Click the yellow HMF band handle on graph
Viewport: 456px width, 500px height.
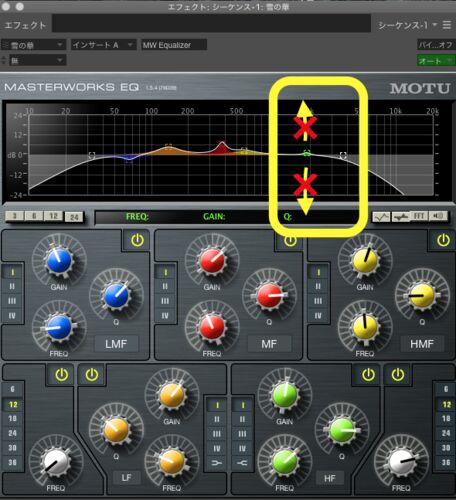tap(244, 150)
